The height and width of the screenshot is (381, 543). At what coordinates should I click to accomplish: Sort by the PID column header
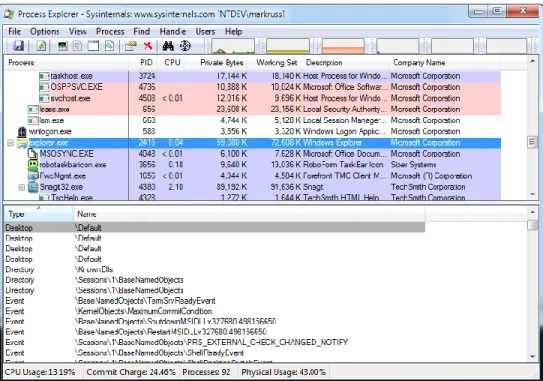[143, 63]
